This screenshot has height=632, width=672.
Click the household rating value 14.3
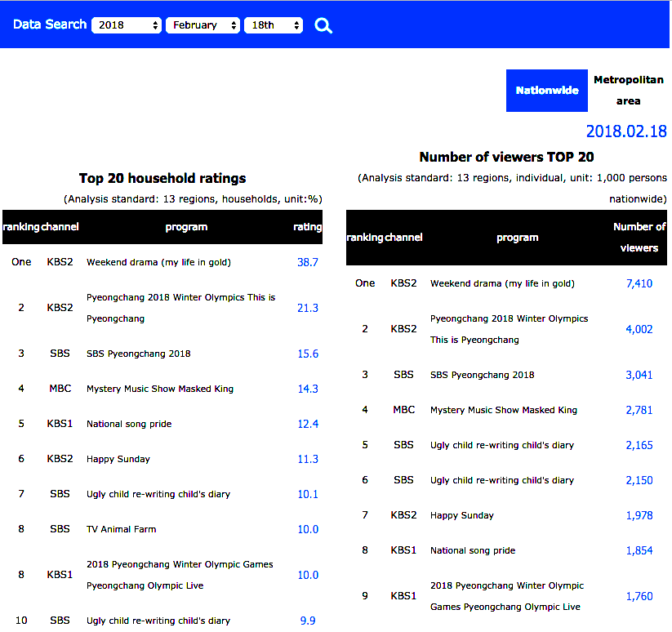tap(308, 389)
